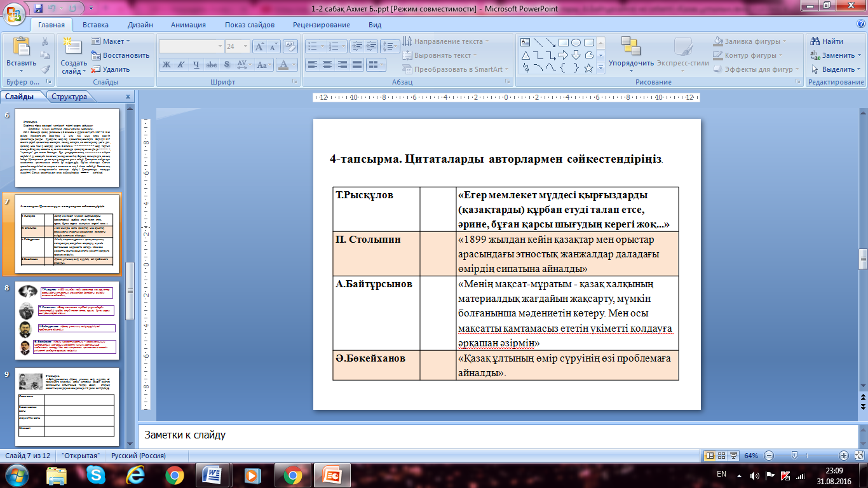Switch to Slide Sorter view icon
Screen dimensions: 868x488
pyautogui.click(x=722, y=456)
